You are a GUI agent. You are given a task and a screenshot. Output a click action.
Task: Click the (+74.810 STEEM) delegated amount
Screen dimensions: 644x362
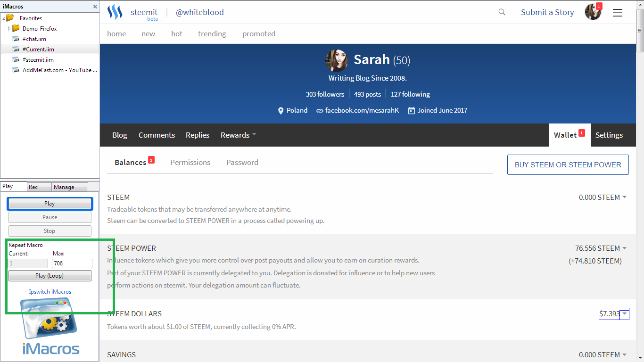[x=595, y=261]
